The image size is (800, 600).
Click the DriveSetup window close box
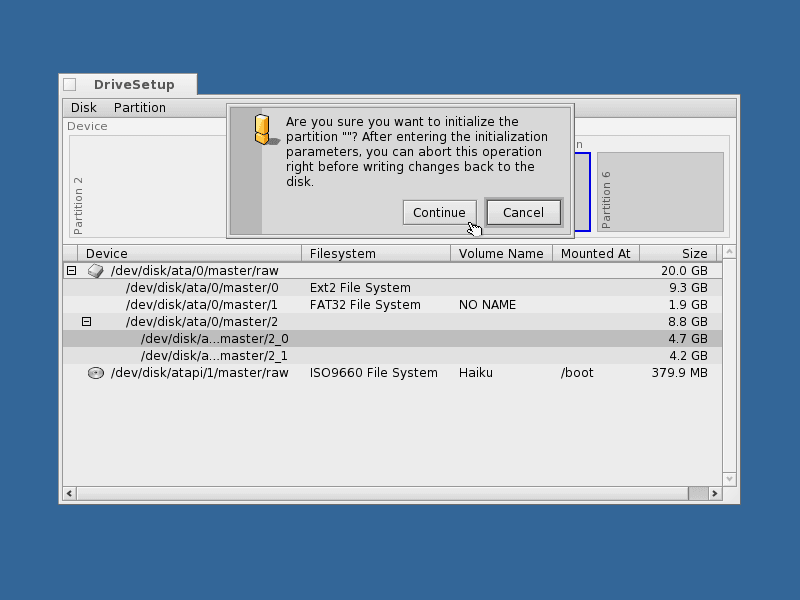(70, 85)
